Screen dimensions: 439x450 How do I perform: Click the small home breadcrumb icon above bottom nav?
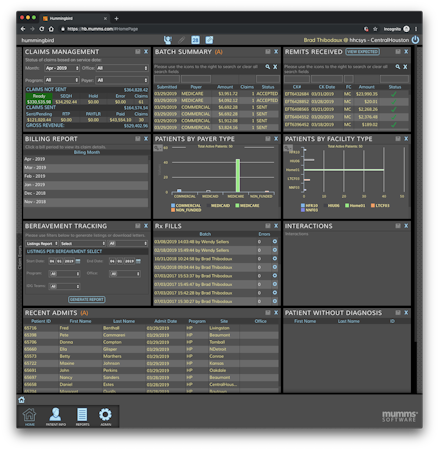tap(22, 400)
